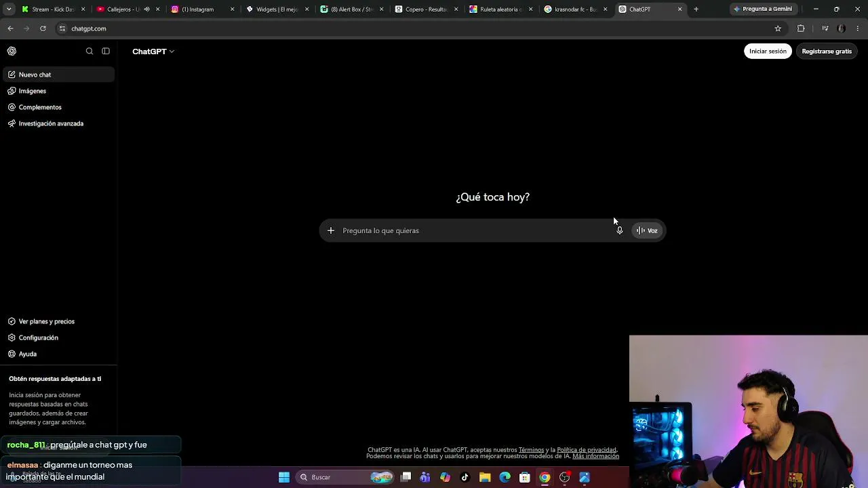The height and width of the screenshot is (488, 868).
Task: Open OBS Studio from the taskbar
Action: [564, 477]
